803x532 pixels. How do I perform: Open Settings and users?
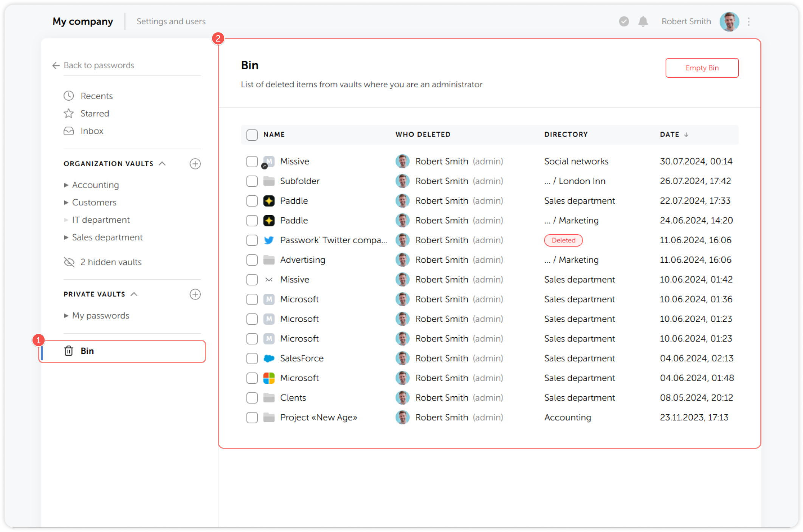171,22
